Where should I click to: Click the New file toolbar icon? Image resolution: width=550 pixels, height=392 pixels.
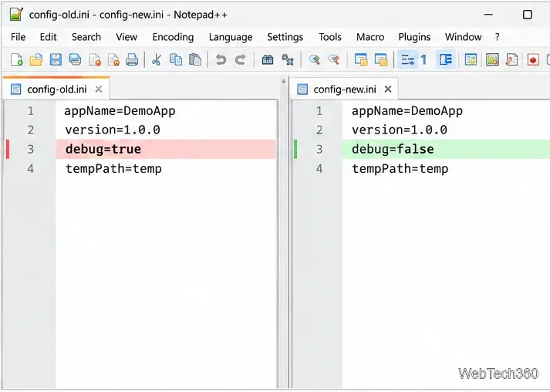point(16,59)
